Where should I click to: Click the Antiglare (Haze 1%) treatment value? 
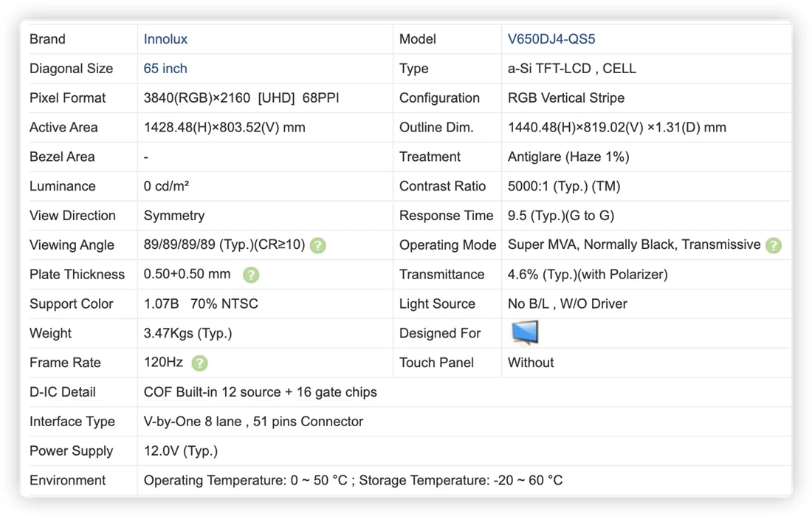[x=568, y=157]
